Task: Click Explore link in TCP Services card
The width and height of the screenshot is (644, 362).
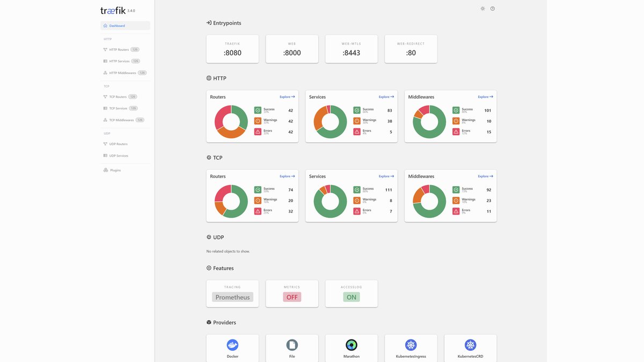Action: click(x=386, y=176)
